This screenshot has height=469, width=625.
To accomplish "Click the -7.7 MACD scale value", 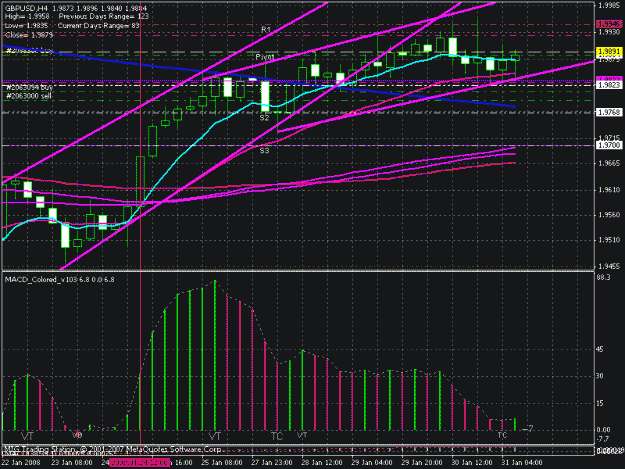I will click(603, 439).
